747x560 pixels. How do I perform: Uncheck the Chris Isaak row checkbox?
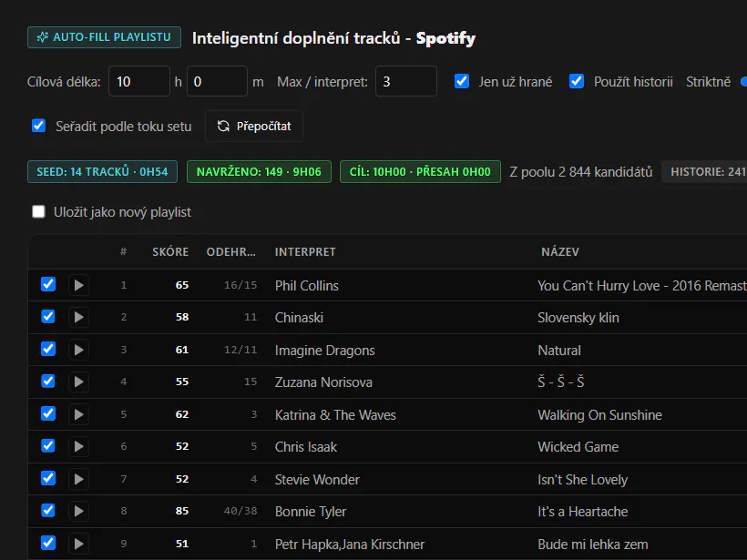[48, 445]
